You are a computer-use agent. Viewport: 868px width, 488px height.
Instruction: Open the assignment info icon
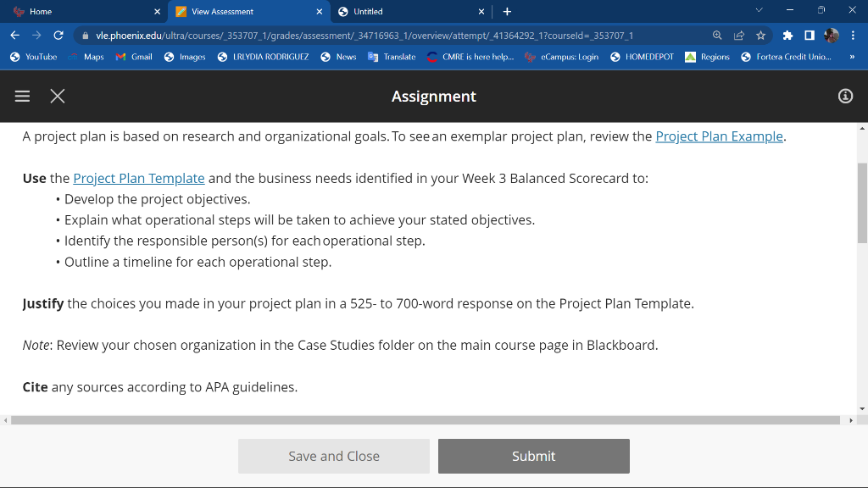pyautogui.click(x=845, y=97)
